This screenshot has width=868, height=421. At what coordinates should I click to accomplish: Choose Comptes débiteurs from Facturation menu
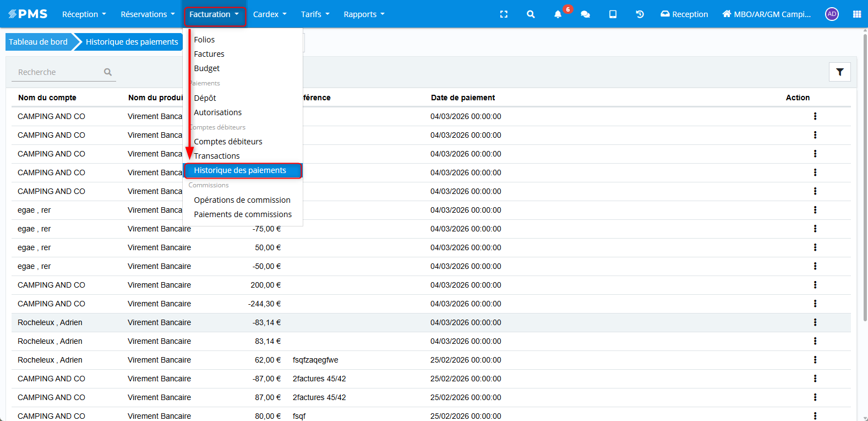228,142
